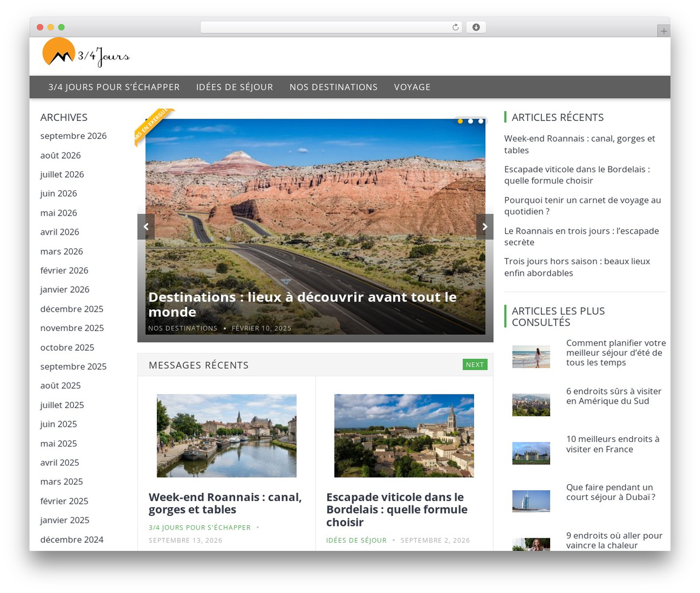Viewport: 700px width, 593px height.
Task: Open the canal photo thumbnail for Week-end Roannais
Action: (226, 435)
